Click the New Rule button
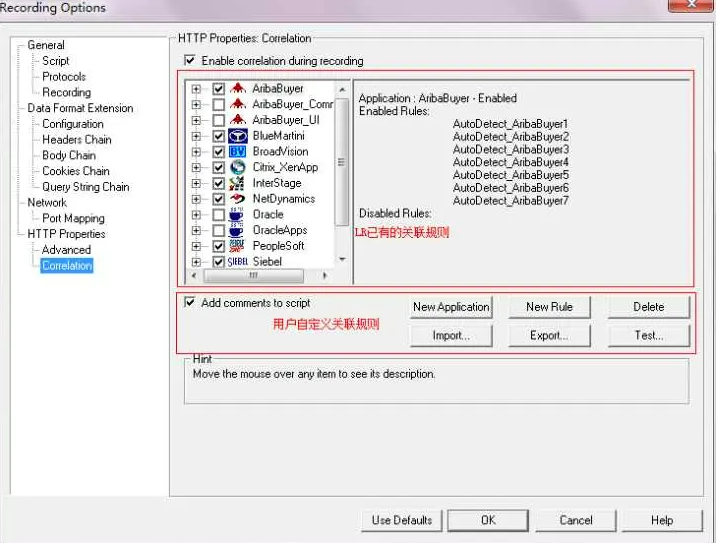This screenshot has width=716, height=543. click(x=549, y=307)
